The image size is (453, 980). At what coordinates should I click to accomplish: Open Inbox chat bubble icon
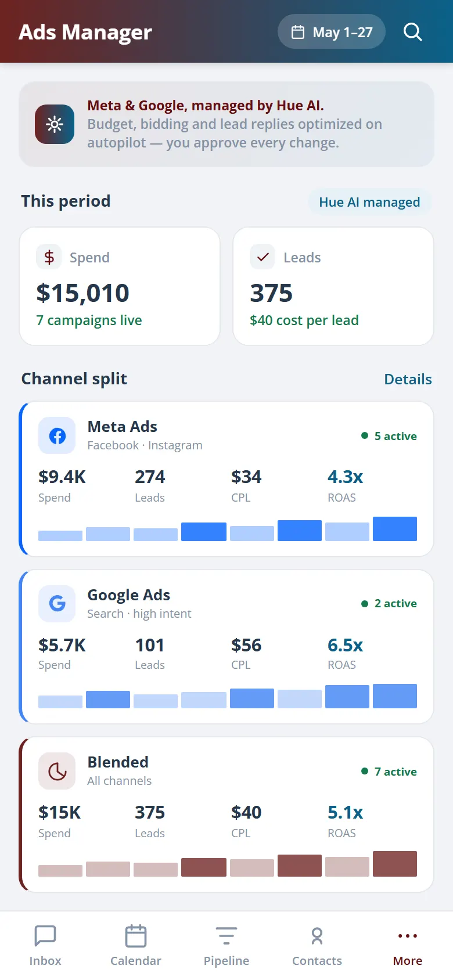pyautogui.click(x=45, y=936)
